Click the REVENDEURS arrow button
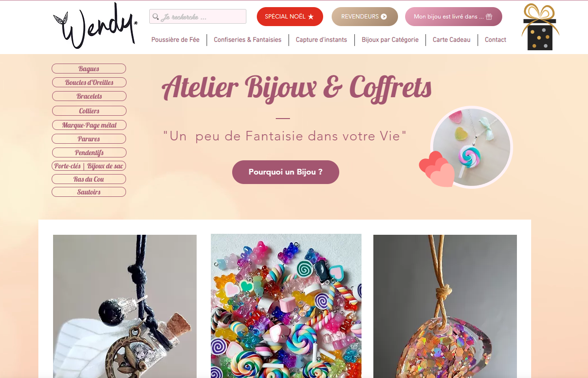588x378 pixels. 364,17
